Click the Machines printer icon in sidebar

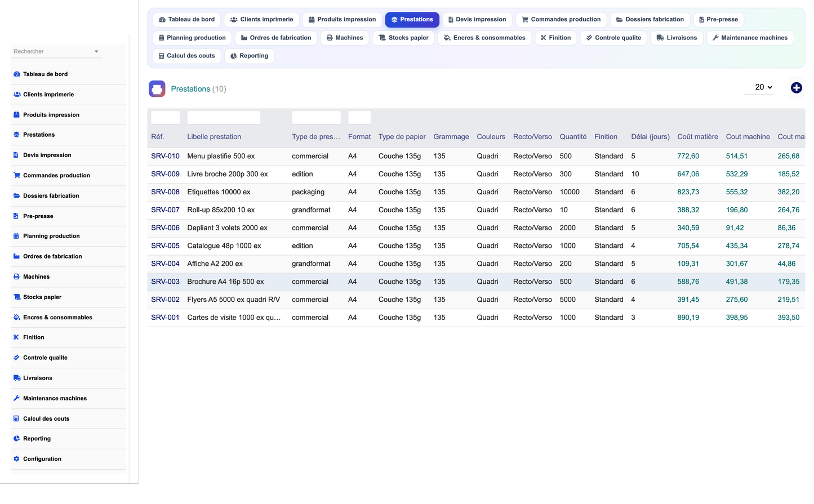[16, 276]
